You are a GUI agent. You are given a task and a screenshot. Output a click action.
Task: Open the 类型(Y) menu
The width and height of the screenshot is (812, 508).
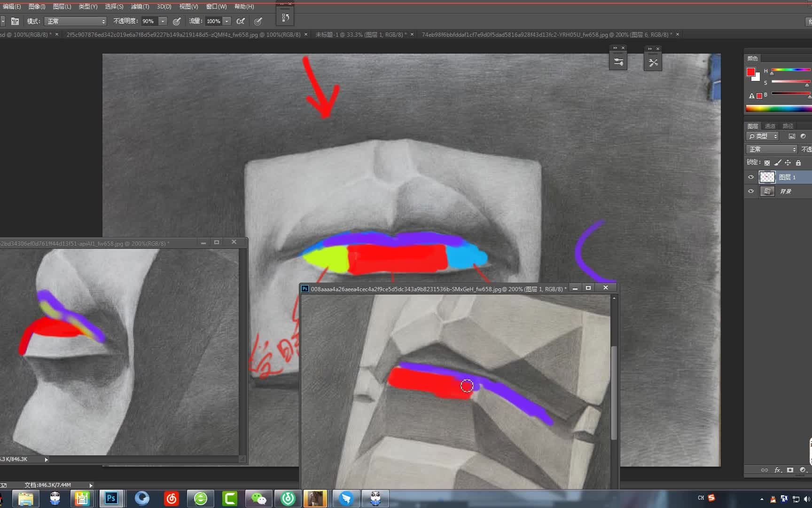click(88, 7)
